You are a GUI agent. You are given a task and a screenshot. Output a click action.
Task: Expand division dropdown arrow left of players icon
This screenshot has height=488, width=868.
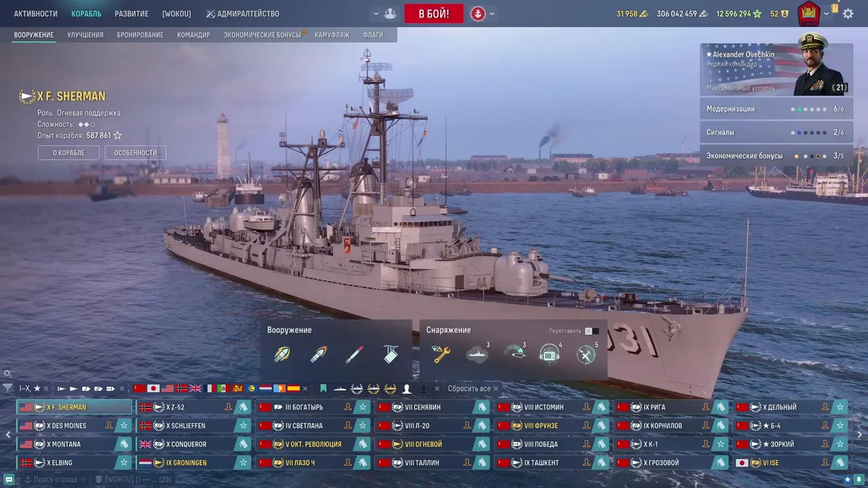point(376,14)
